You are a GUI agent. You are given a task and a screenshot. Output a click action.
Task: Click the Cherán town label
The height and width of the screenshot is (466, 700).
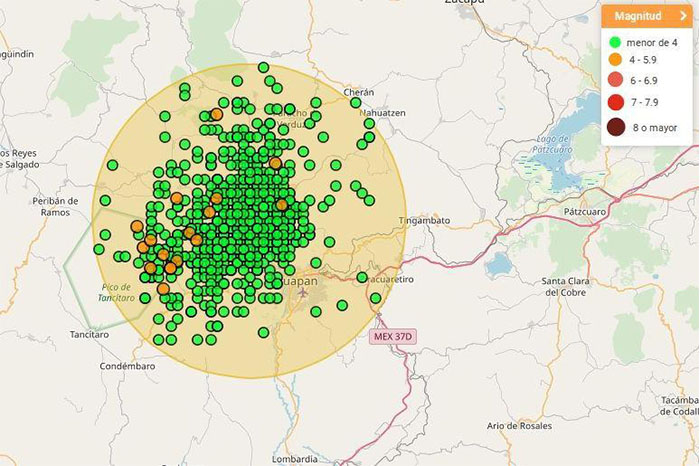(x=358, y=92)
